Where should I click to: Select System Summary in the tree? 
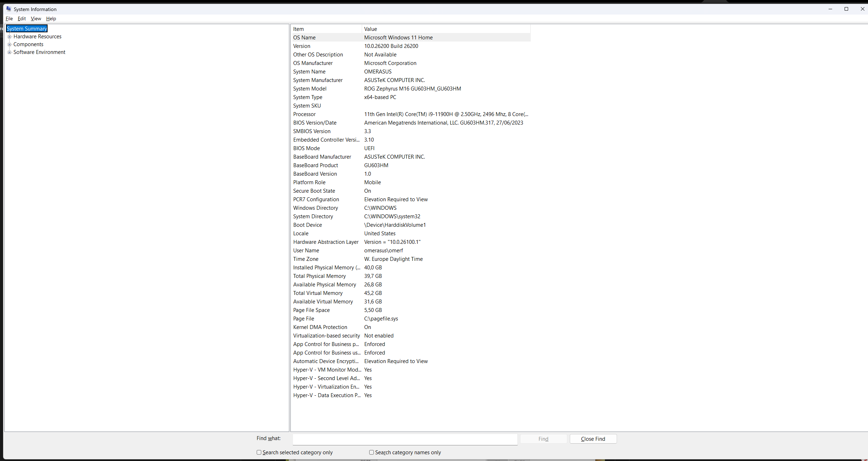27,29
